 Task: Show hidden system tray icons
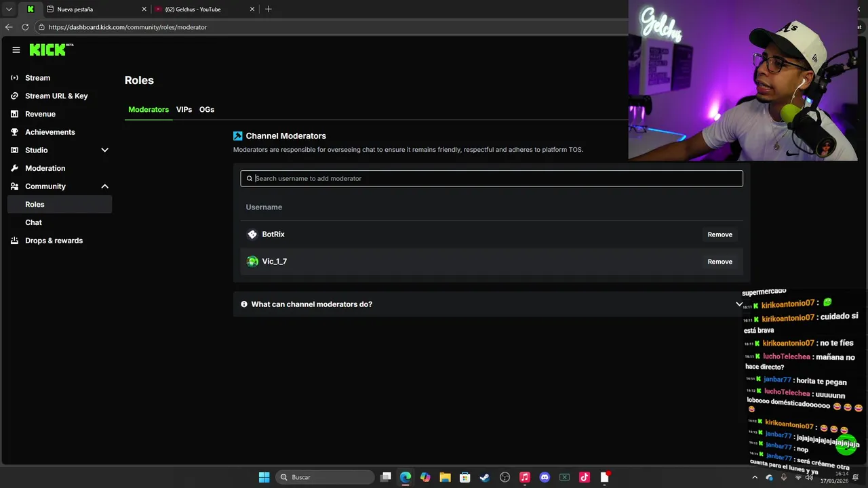[755, 477]
